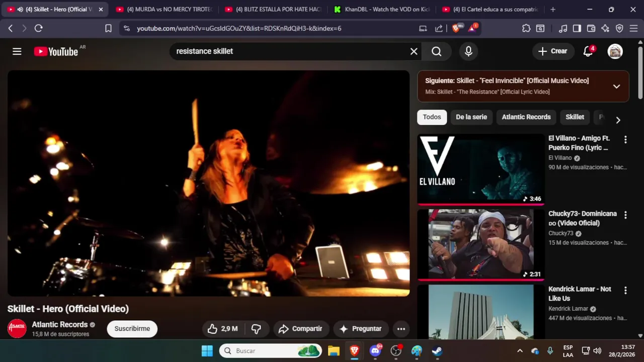Open the account avatar menu

[x=615, y=51]
